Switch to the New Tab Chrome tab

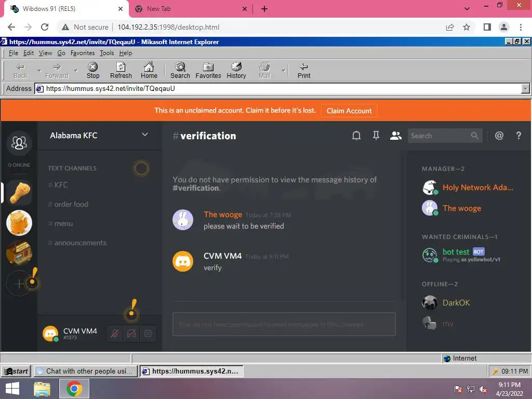point(190,9)
